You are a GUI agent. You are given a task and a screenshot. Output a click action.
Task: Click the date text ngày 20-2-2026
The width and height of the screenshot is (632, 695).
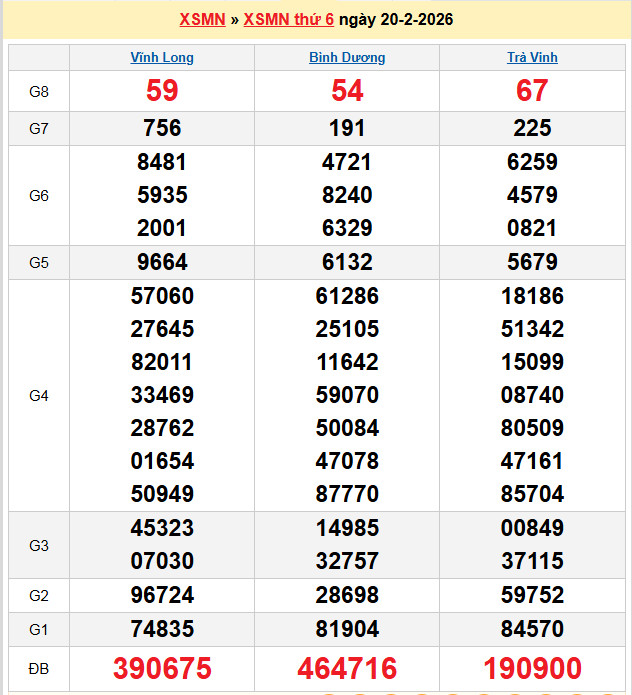[395, 20]
